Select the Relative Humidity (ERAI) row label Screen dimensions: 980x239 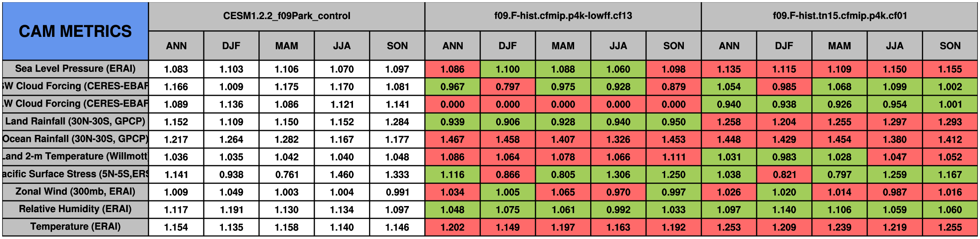pyautogui.click(x=75, y=210)
